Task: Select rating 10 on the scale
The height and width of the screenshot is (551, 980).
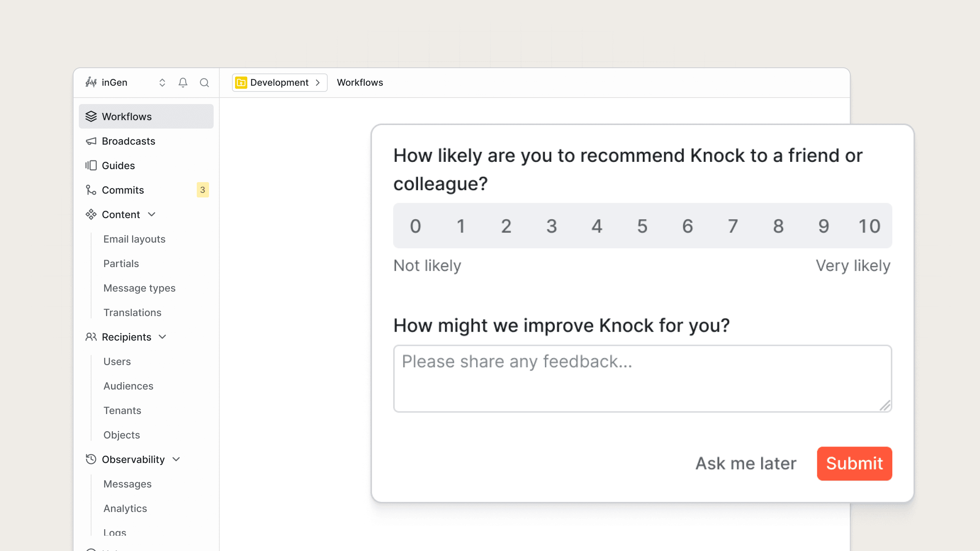Action: (869, 226)
